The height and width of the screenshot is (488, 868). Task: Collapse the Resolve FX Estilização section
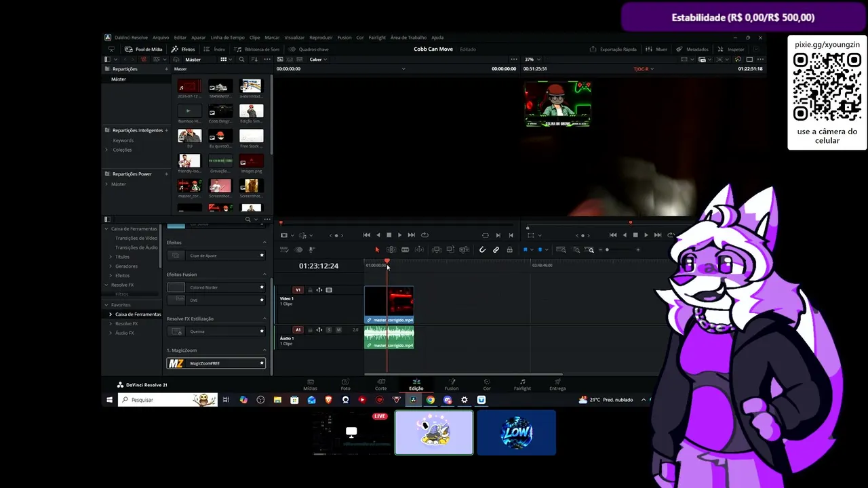tap(264, 319)
